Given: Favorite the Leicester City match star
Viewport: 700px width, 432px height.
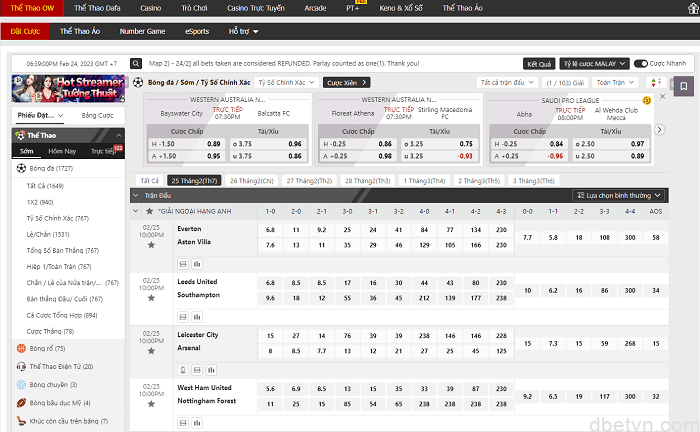Looking at the screenshot, I should [151, 351].
